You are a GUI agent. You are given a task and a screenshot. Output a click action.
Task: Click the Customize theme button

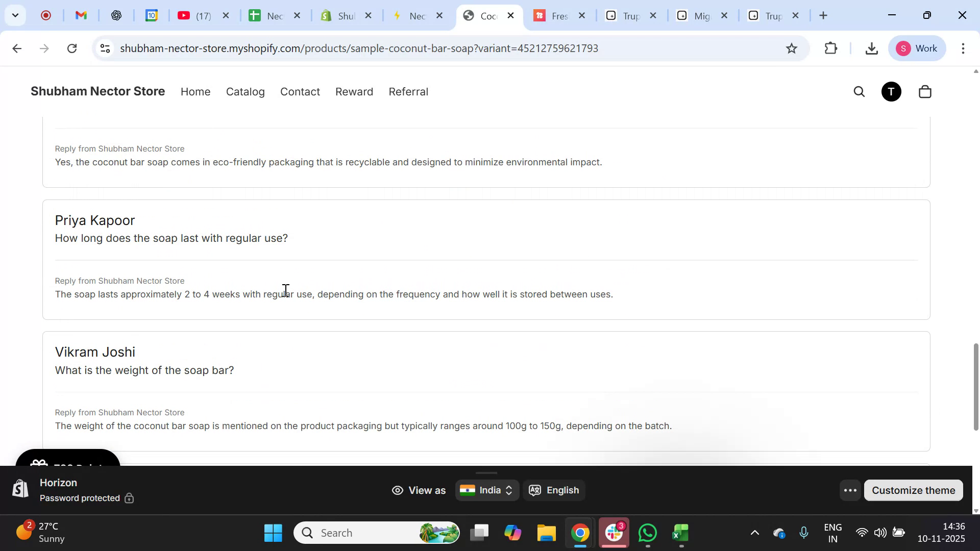pyautogui.click(x=914, y=490)
